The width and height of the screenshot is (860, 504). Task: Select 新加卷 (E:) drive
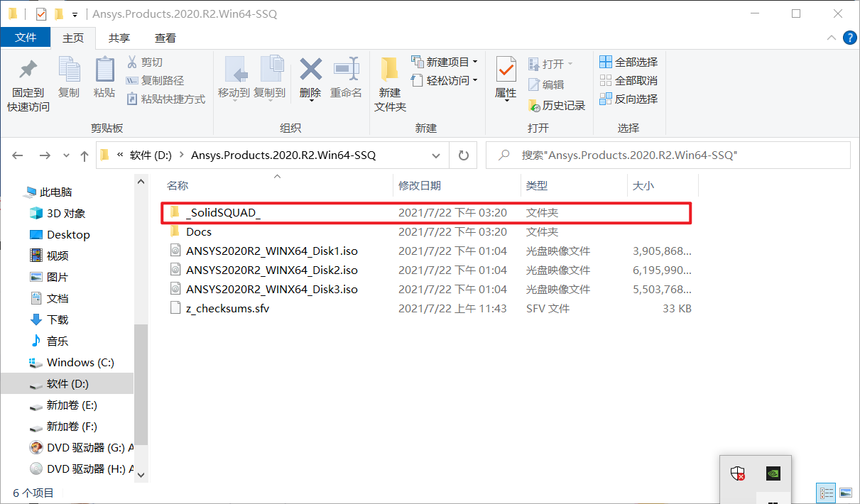click(63, 405)
